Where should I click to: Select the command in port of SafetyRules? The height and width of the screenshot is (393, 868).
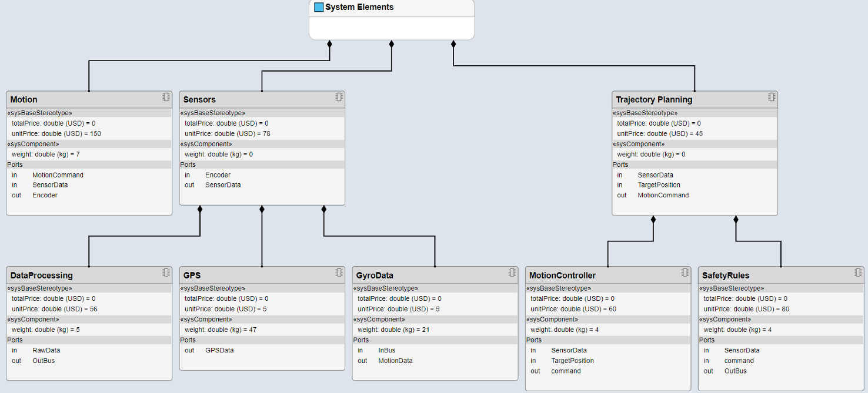pyautogui.click(x=739, y=361)
